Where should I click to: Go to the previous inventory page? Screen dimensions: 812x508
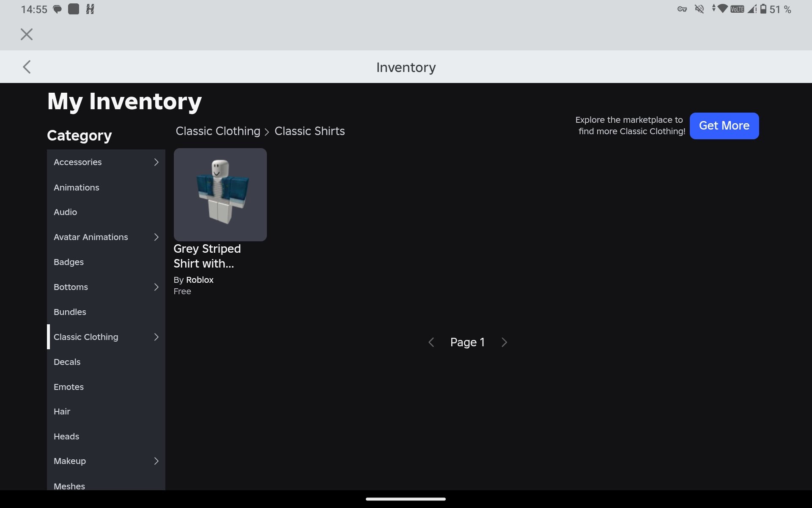431,342
